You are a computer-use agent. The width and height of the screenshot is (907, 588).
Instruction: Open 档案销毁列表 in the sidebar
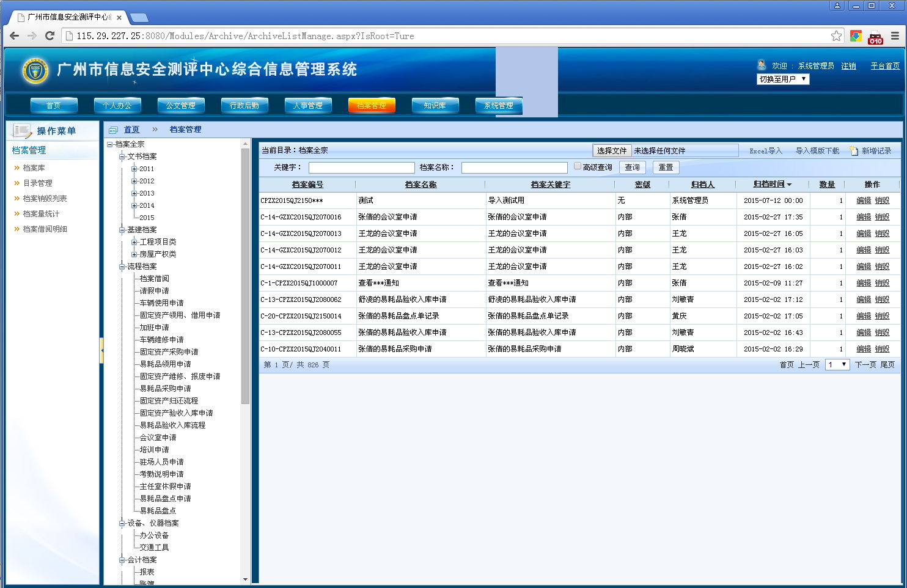(x=45, y=199)
